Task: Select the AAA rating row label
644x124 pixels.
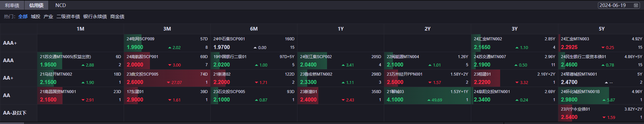Action: [x=8, y=60]
